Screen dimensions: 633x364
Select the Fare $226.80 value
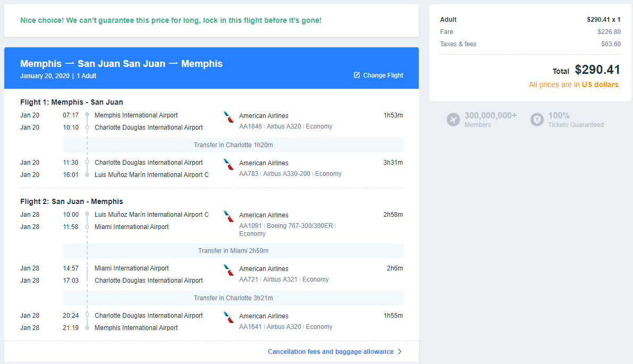(x=609, y=32)
